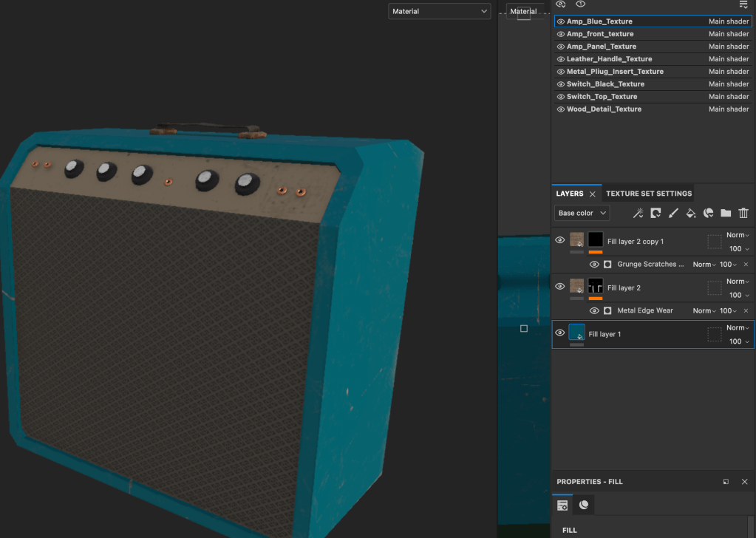Open the Base color channel dropdown
756x538 pixels.
[582, 213]
